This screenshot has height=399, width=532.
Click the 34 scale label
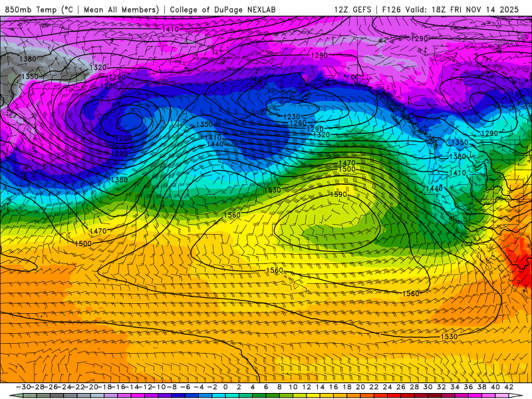(x=455, y=387)
